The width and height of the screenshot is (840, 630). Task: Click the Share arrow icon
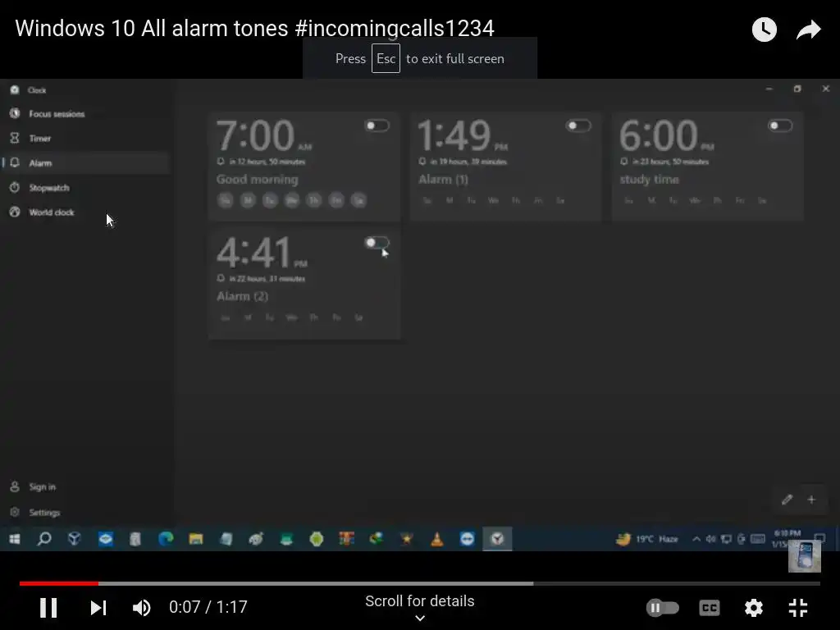click(x=808, y=30)
